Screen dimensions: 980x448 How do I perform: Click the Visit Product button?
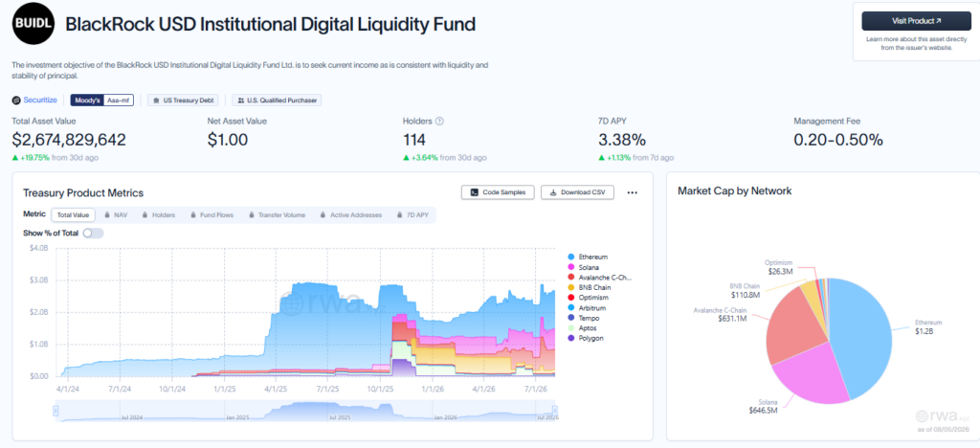(x=916, y=21)
